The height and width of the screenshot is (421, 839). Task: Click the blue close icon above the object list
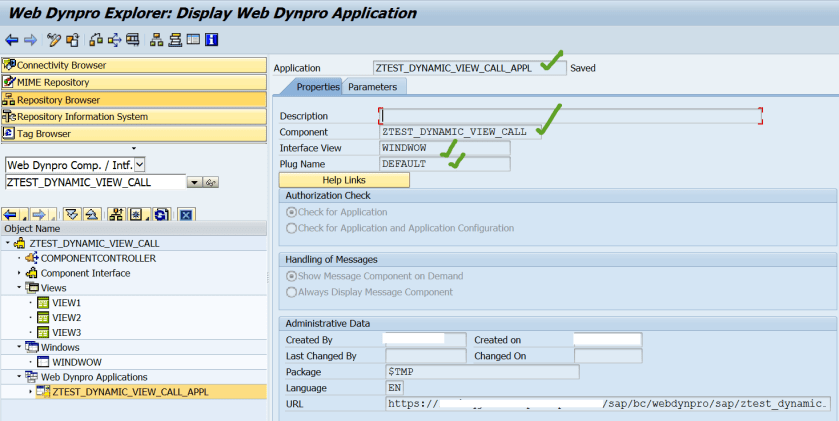pos(185,215)
